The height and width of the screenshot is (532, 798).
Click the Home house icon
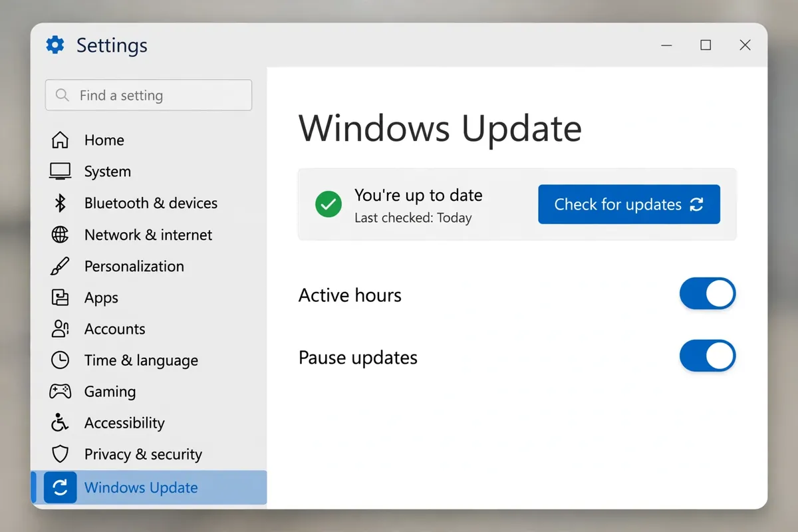coord(60,140)
